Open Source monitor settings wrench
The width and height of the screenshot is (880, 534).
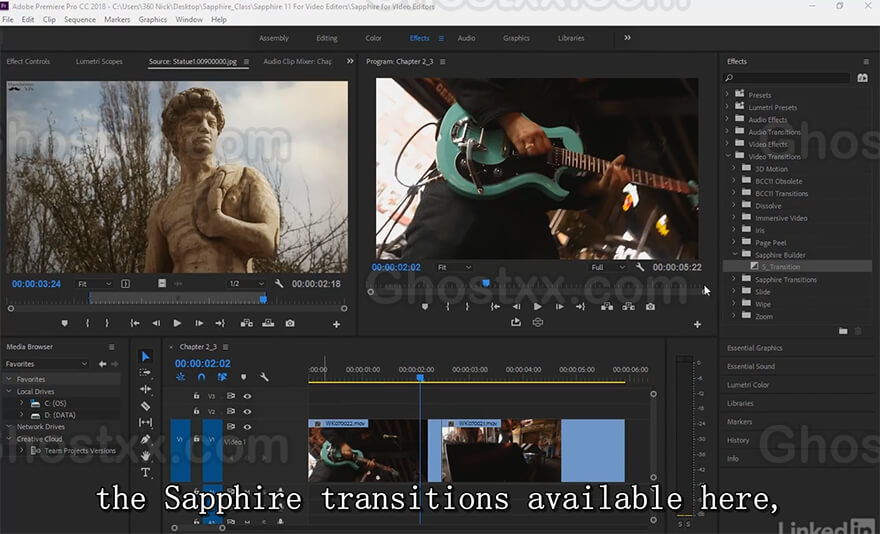click(279, 284)
